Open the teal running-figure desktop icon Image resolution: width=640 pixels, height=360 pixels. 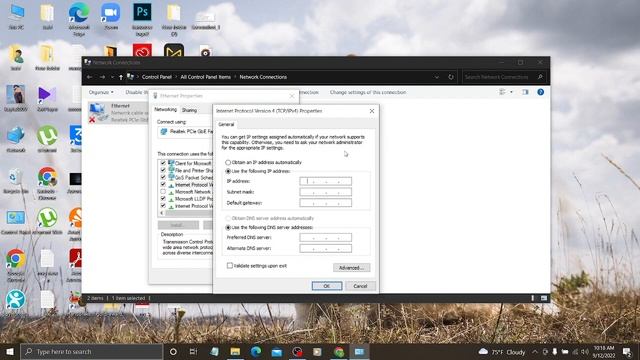coord(16,299)
